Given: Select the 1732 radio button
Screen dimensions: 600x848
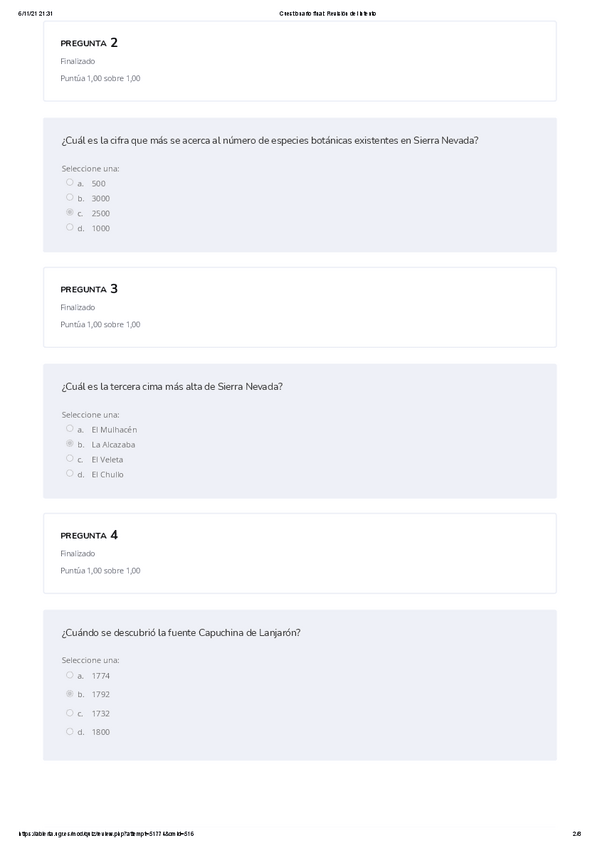Looking at the screenshot, I should tap(70, 713).
